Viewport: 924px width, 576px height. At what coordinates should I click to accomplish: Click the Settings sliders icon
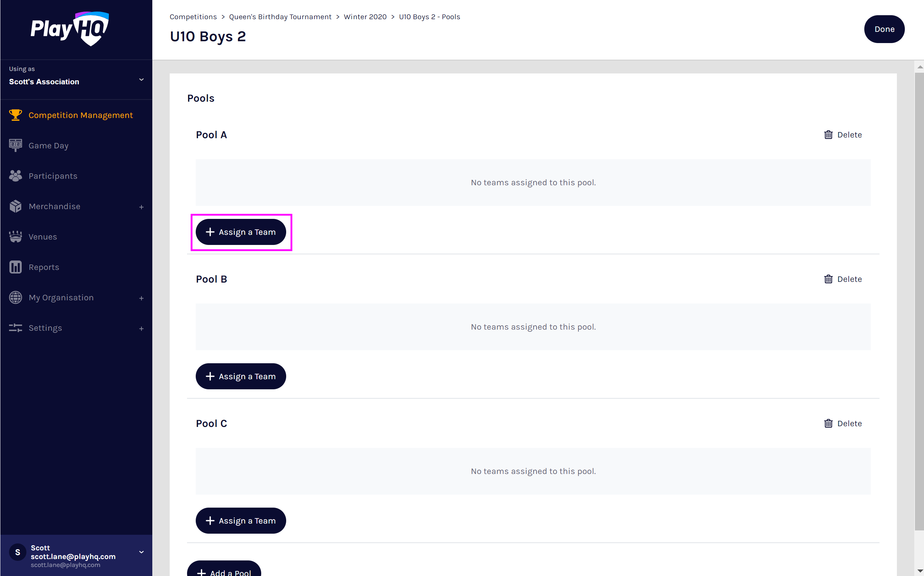click(15, 328)
